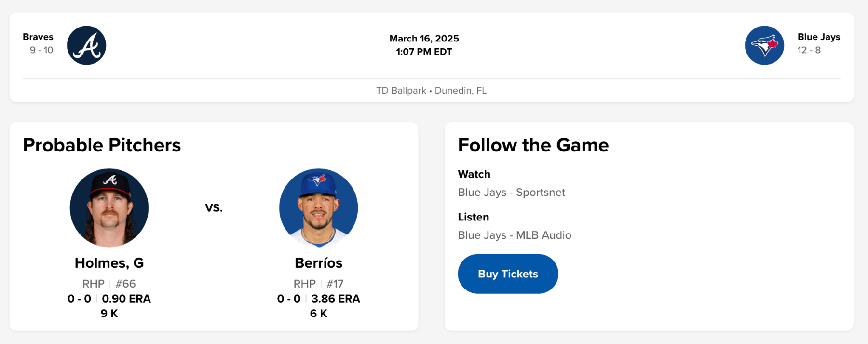Open the Blue Jays team name link

click(x=818, y=37)
